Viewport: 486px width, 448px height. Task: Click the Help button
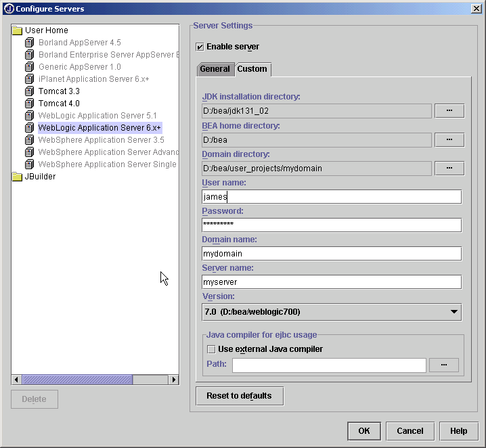[x=459, y=431]
